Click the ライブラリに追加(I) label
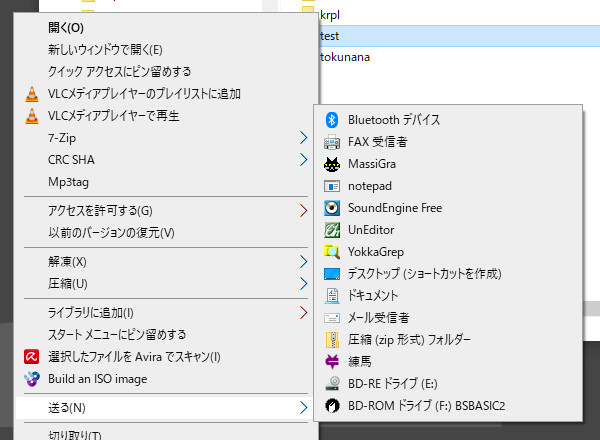Viewport: 600px width, 440px height. point(91,313)
